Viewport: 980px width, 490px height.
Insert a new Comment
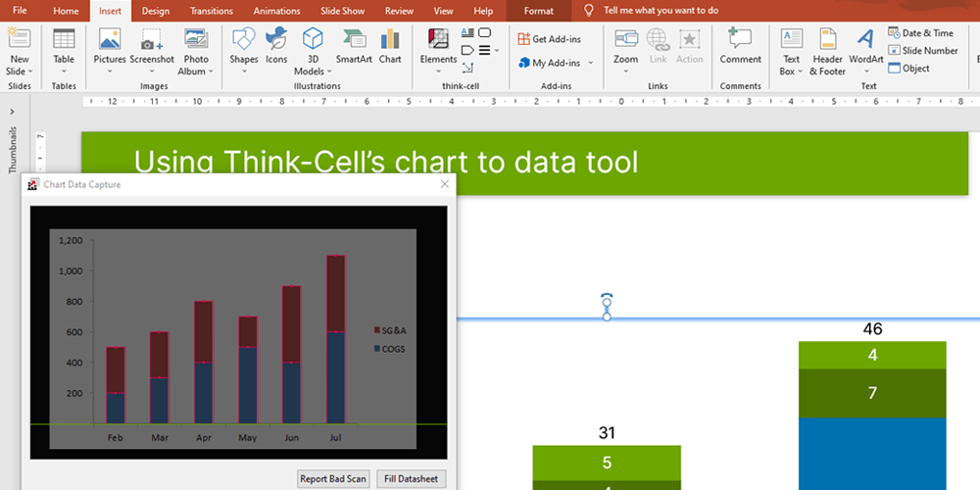741,47
